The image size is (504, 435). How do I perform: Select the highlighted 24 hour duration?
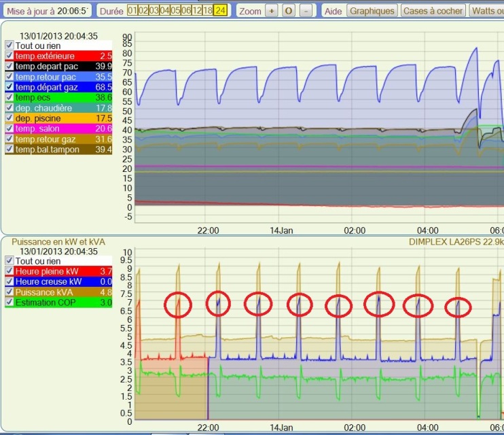click(x=220, y=11)
